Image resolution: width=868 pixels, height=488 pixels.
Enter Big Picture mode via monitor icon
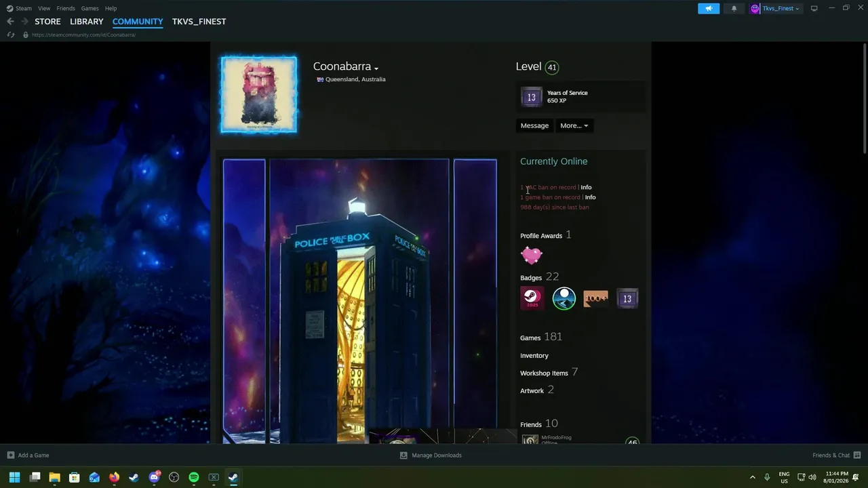[814, 8]
